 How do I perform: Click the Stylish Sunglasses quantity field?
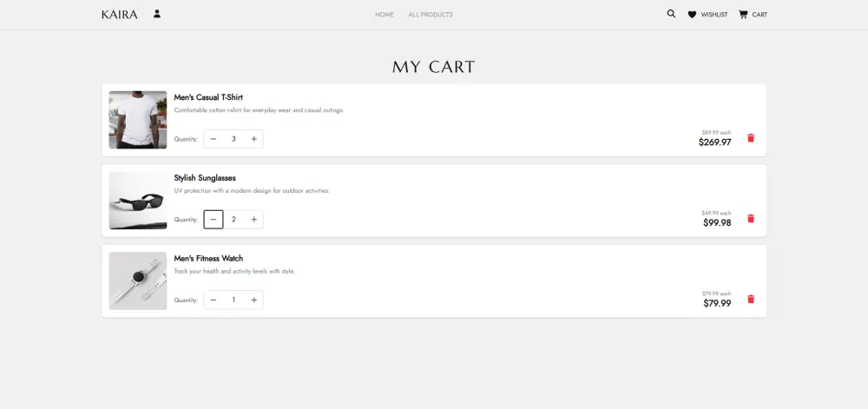pyautogui.click(x=233, y=220)
